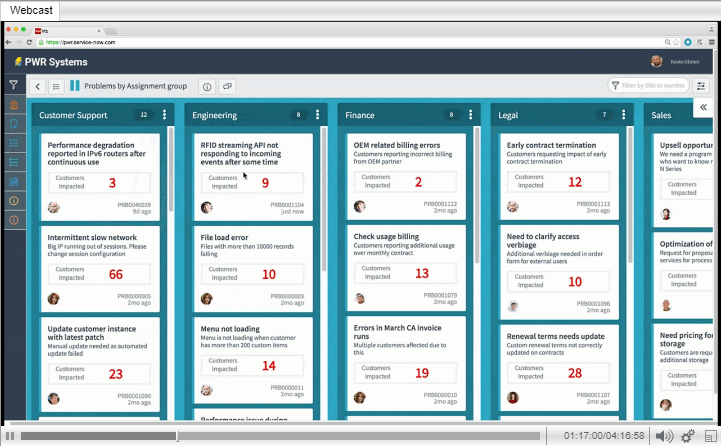Click the Legal lane count badge 7
Screen dimensions: 721x446
(x=604, y=115)
